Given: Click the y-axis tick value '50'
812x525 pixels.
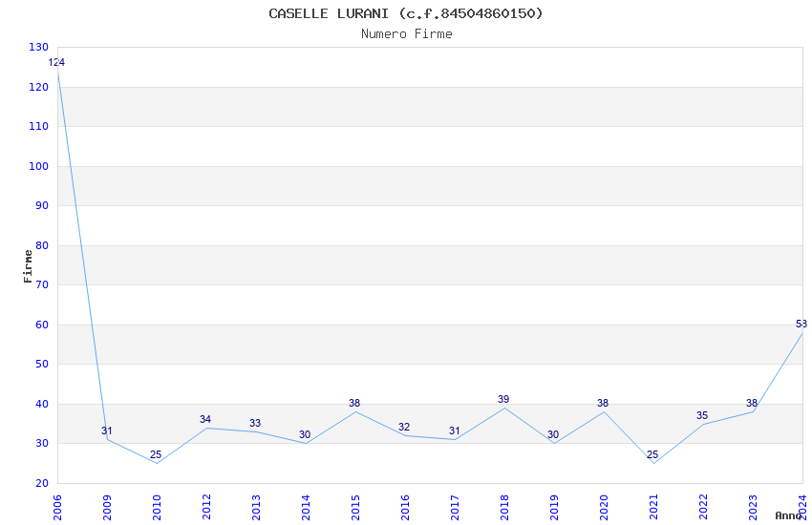Looking at the screenshot, I should [x=42, y=364].
